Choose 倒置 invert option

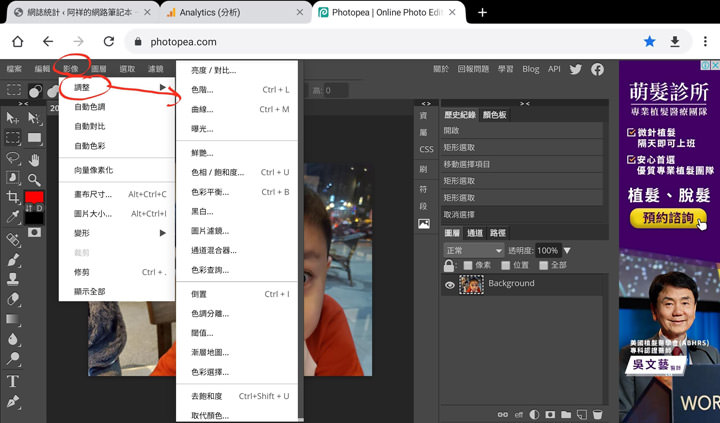click(236, 294)
